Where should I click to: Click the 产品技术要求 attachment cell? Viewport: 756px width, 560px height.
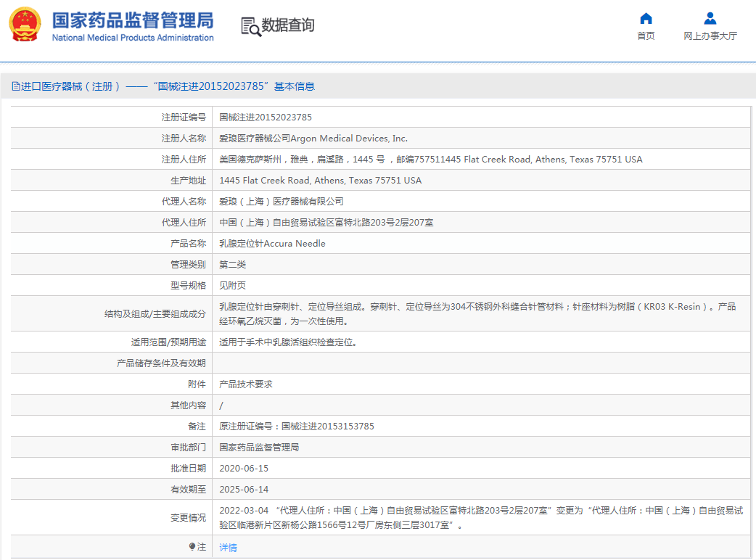(246, 384)
